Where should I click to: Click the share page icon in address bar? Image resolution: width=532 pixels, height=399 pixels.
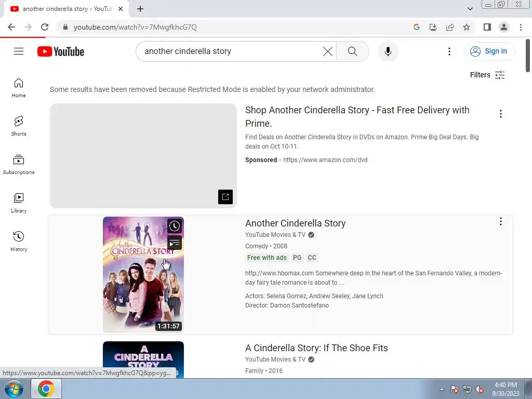[450, 27]
